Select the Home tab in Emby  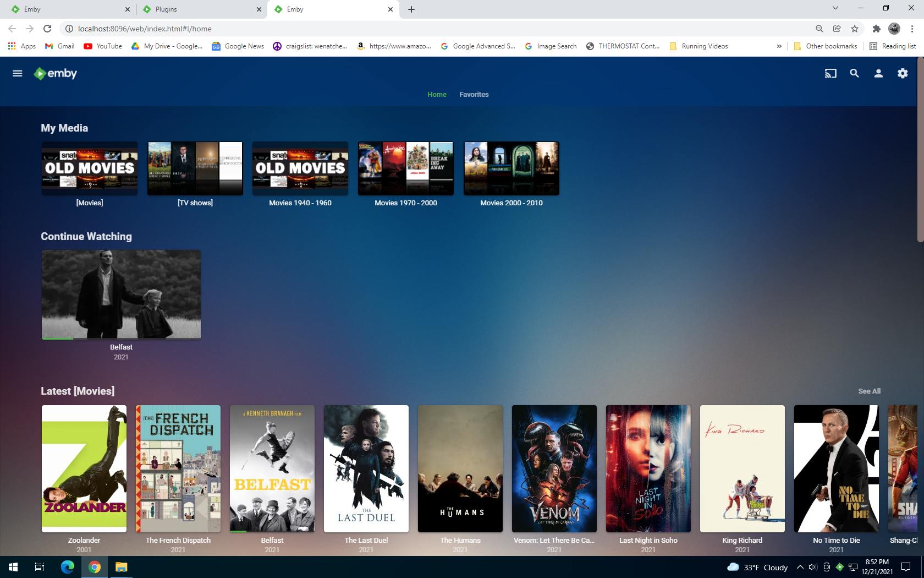click(x=437, y=95)
